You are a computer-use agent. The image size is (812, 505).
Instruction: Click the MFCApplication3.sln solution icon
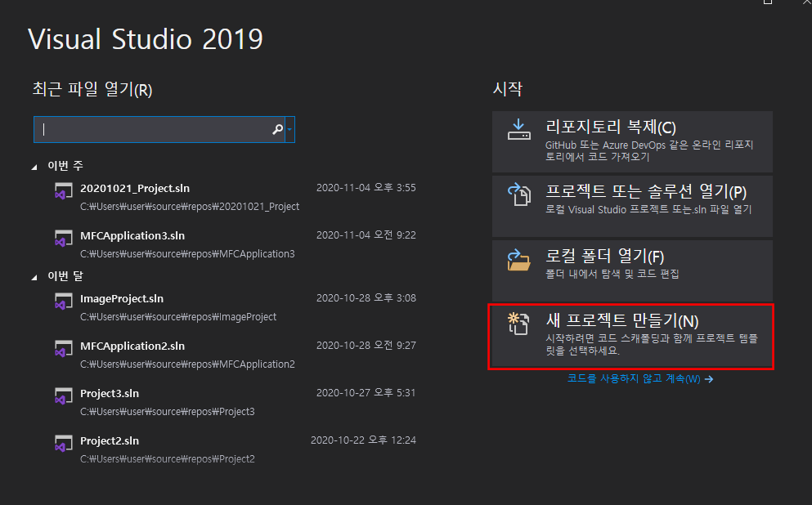(63, 238)
